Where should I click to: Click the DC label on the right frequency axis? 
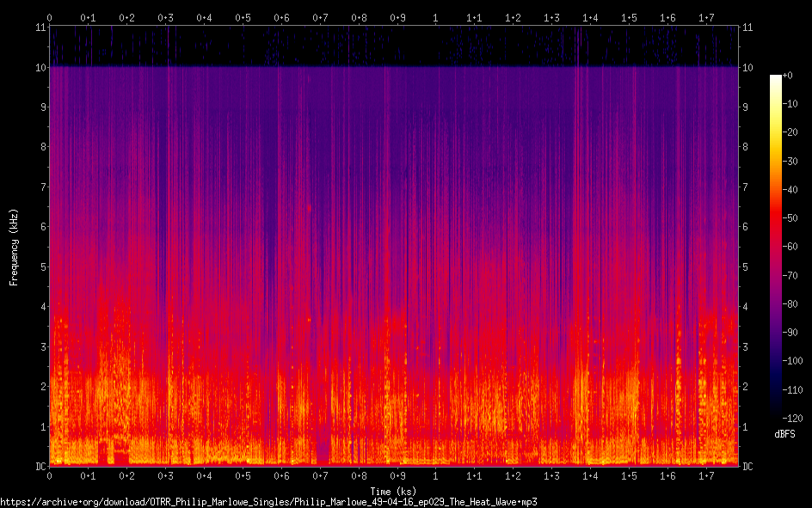point(748,466)
